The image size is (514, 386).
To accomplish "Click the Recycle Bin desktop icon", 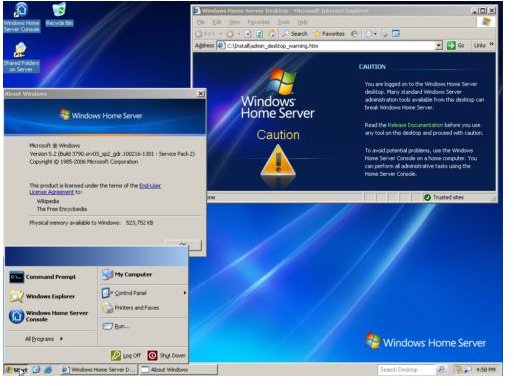I will 59,14.
